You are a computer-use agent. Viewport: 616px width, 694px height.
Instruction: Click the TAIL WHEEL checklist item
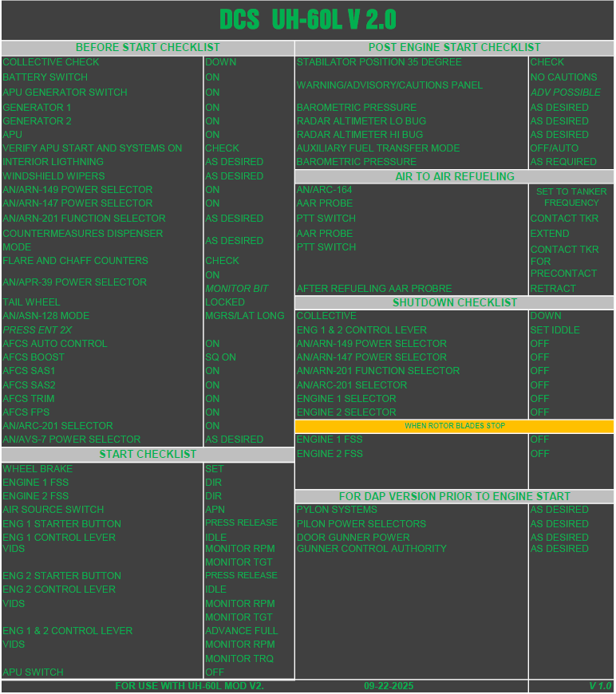[31, 302]
